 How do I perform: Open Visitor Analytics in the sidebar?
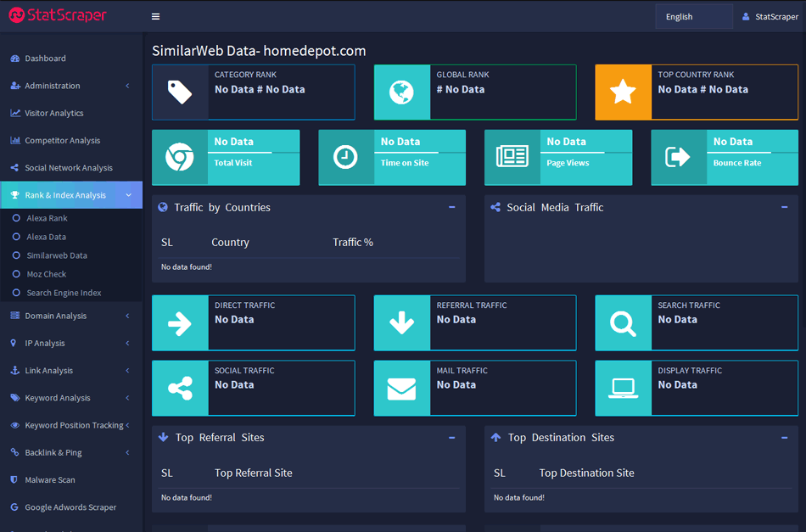coord(71,113)
